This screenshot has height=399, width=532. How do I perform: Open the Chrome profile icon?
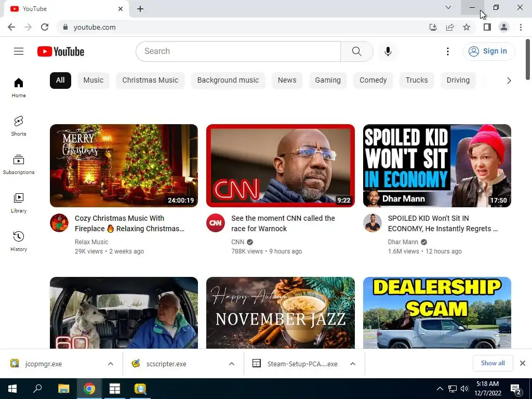[x=504, y=27]
